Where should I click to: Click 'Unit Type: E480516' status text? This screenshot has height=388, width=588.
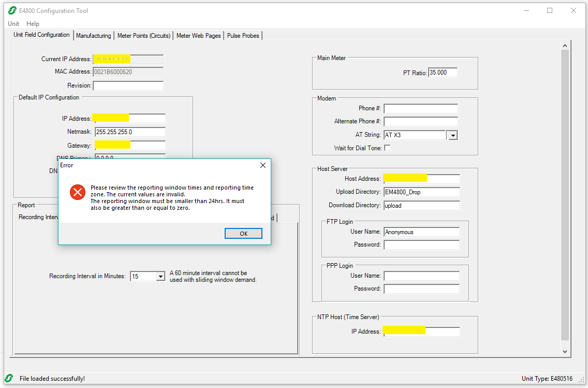click(x=547, y=379)
